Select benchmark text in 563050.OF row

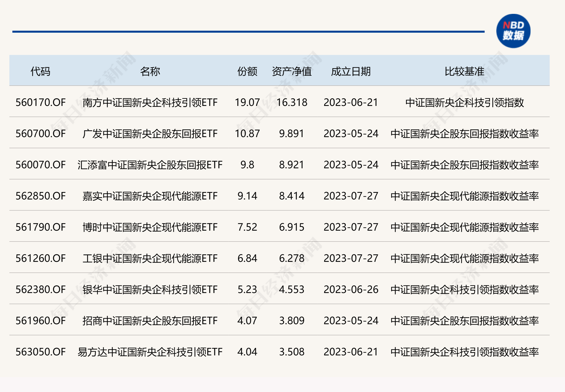465,352
